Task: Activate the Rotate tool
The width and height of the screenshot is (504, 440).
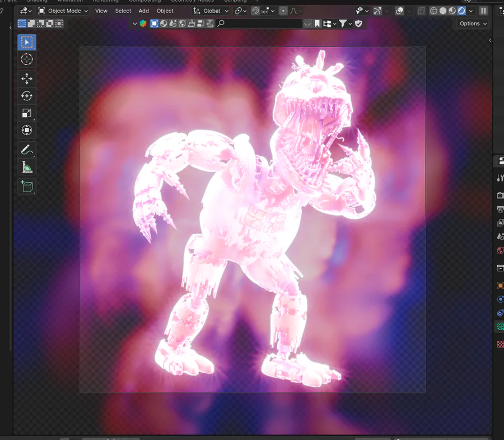Action: click(x=27, y=96)
